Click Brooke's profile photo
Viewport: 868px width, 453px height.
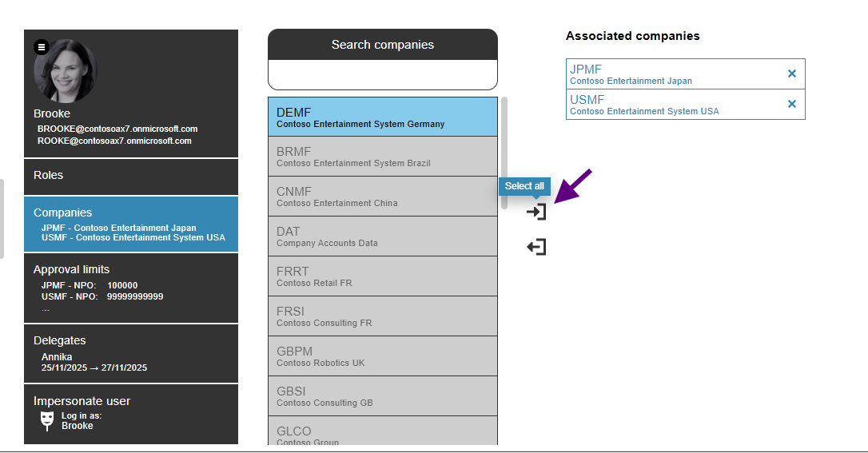66,74
